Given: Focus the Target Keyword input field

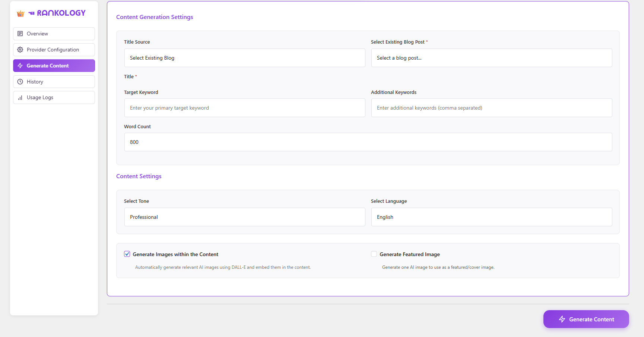Looking at the screenshot, I should (244, 108).
